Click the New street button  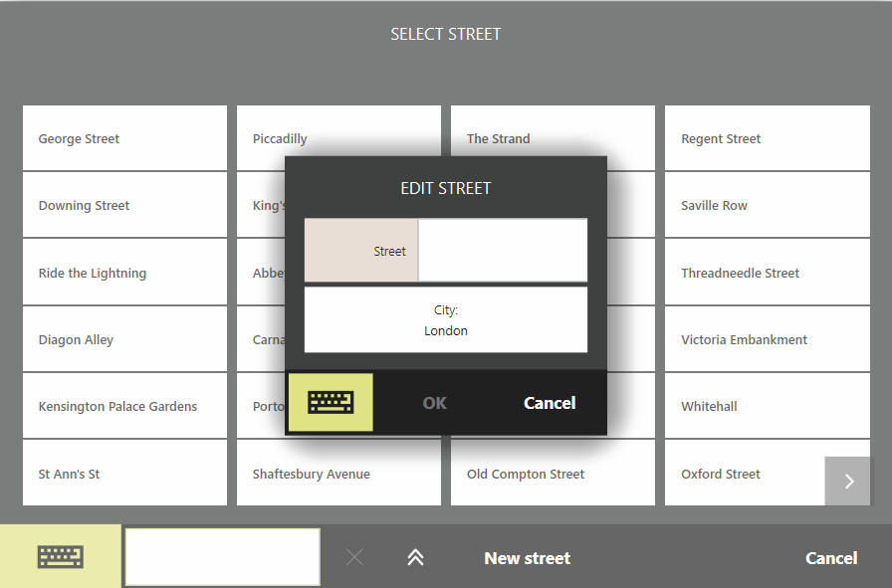(527, 558)
